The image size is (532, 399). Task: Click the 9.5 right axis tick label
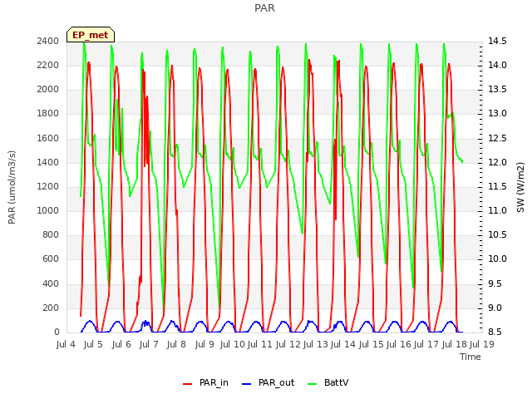(x=495, y=283)
